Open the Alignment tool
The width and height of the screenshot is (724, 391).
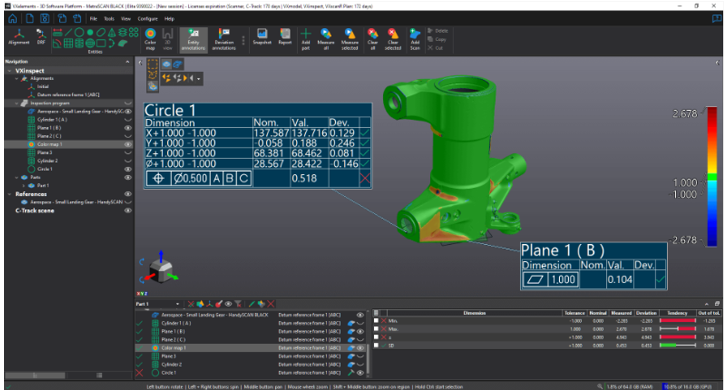tap(19, 37)
